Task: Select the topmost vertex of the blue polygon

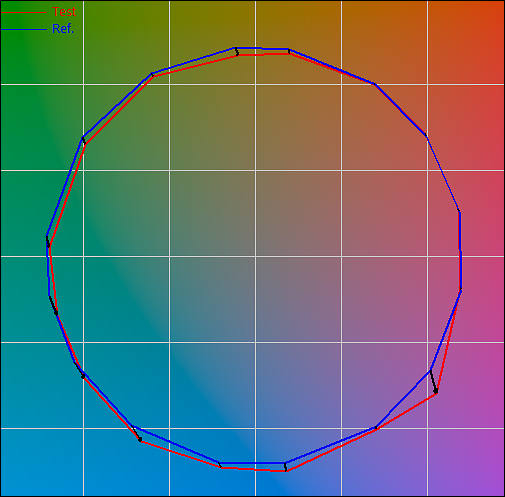Action: [235, 48]
